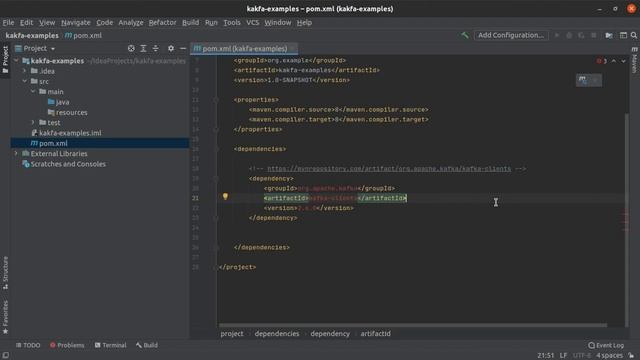Open the mvnrepository kafka-clients link
This screenshot has width=640, height=360.
point(389,169)
